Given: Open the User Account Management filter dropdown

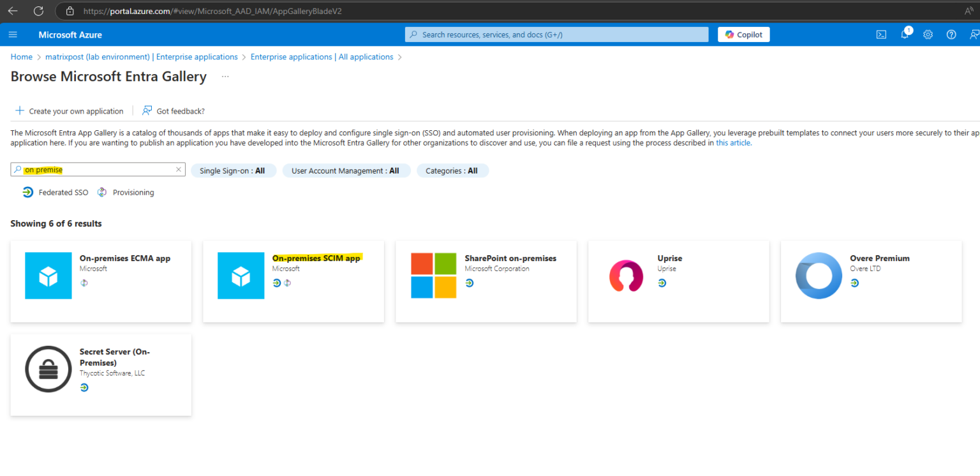Looking at the screenshot, I should (346, 170).
